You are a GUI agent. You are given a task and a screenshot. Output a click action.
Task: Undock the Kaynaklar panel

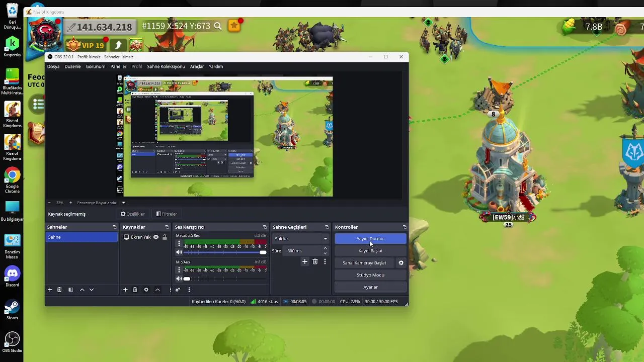click(x=167, y=227)
